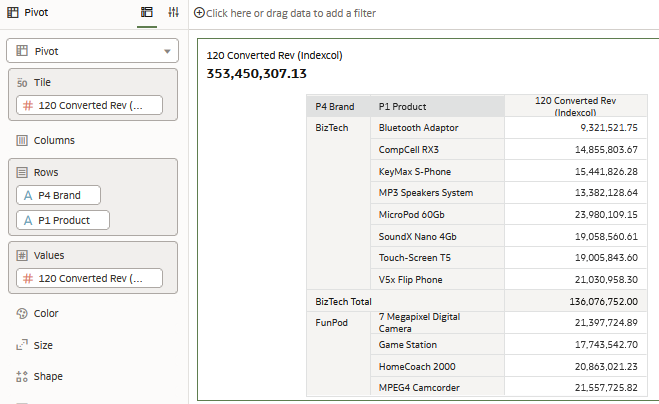Open the Grammar panel tab icon
The width and height of the screenshot is (659, 404).
coord(147,12)
